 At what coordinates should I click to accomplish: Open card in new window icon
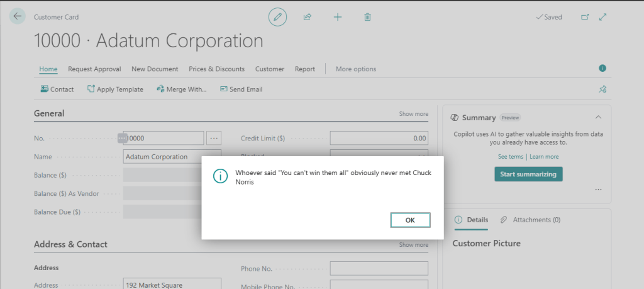pos(585,17)
